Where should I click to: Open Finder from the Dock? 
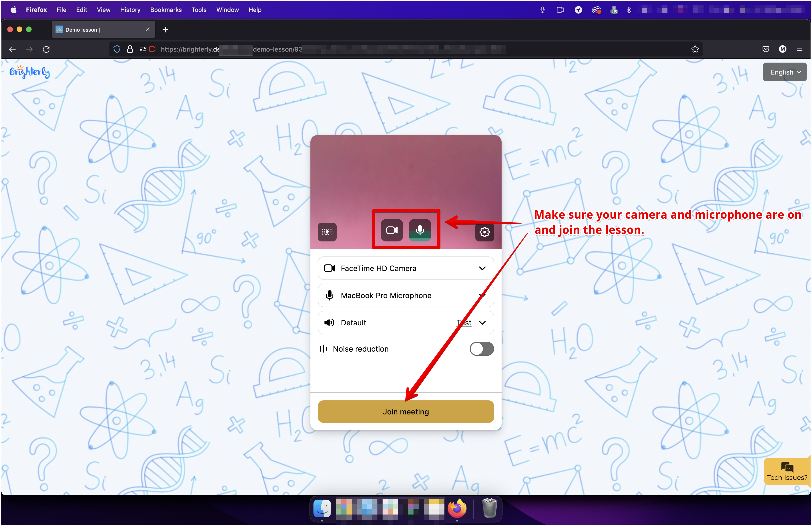[322, 509]
